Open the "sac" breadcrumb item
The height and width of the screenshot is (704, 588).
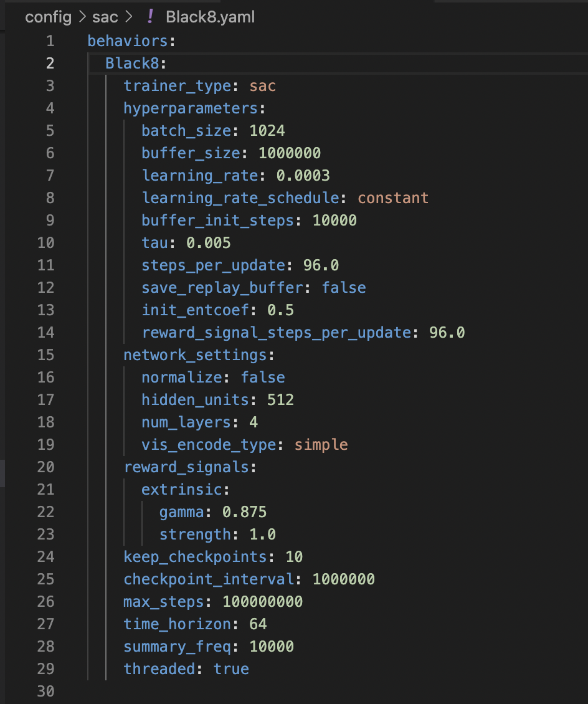105,17
